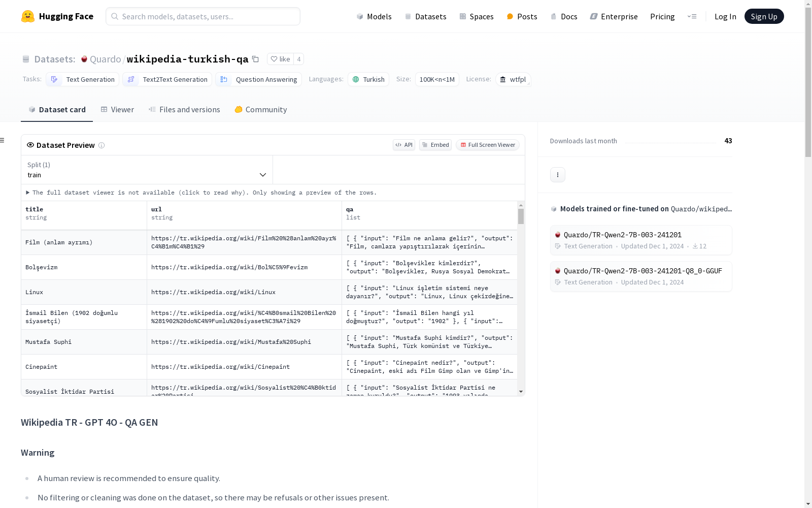Screen dimensions: 812x508
Task: Click the Sosyalist İktidar Partisi title cell
Action: point(84,388)
